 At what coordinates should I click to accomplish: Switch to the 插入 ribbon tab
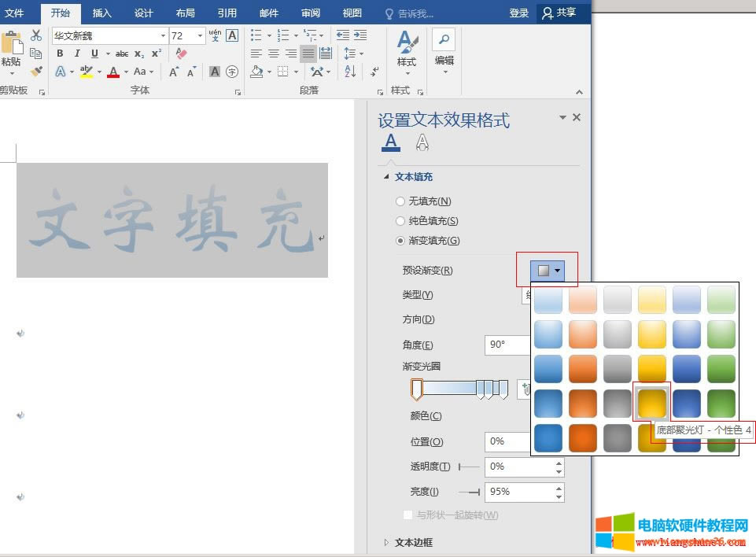(101, 13)
